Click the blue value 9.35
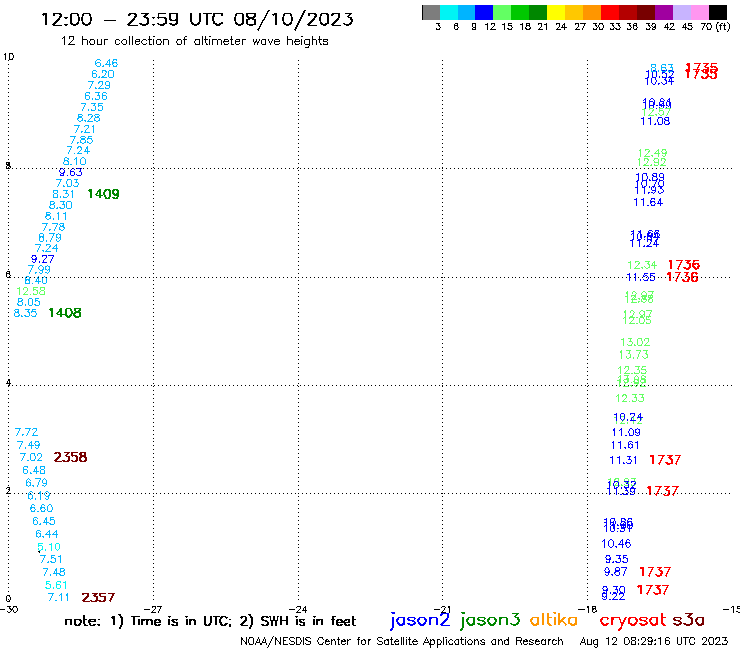The height and width of the screenshot is (650, 740). pyautogui.click(x=616, y=559)
